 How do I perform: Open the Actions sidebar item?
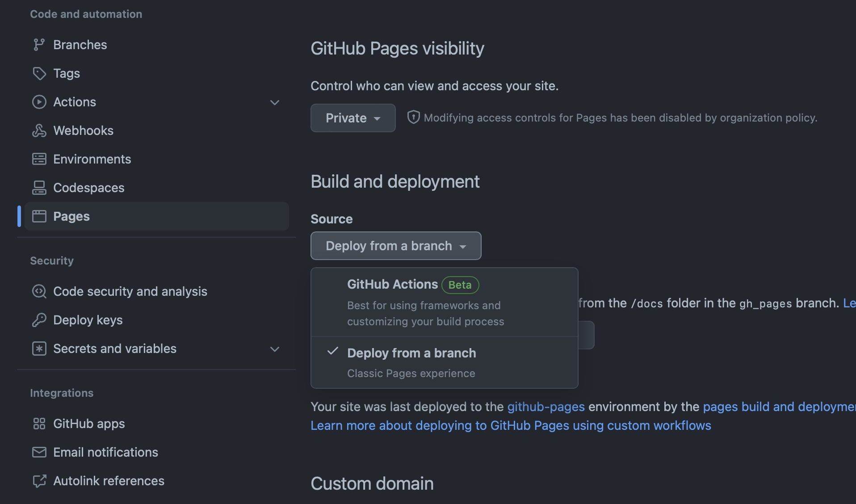pos(156,102)
